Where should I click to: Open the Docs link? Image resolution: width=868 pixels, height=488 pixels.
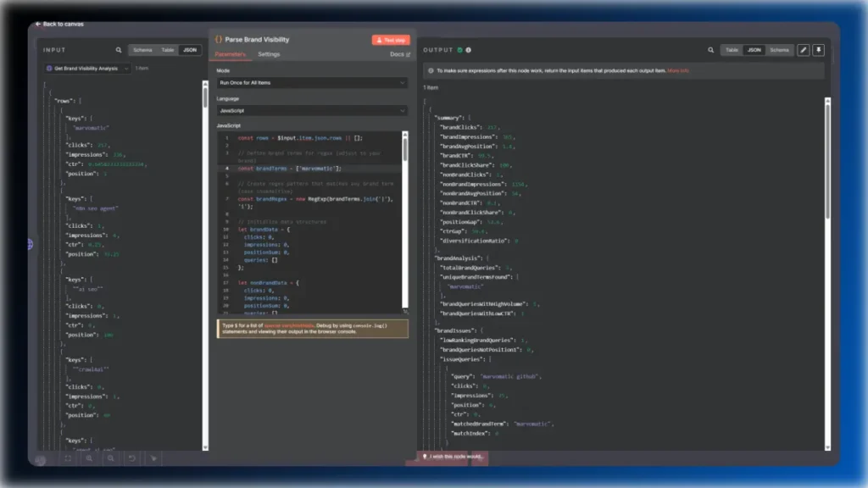click(400, 54)
